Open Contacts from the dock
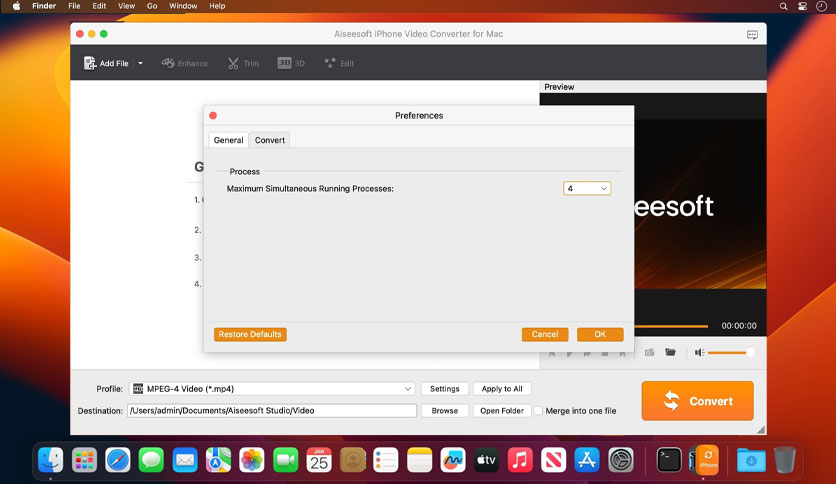836x484 pixels. click(x=352, y=459)
